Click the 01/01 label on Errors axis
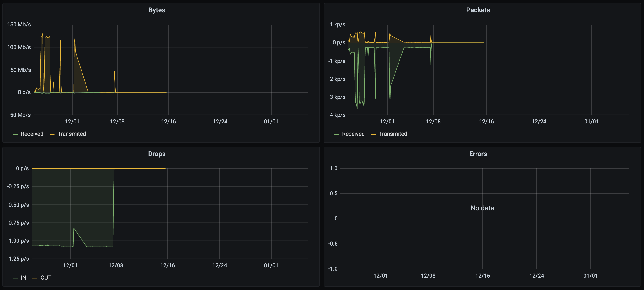This screenshot has height=290, width=644. (x=590, y=276)
